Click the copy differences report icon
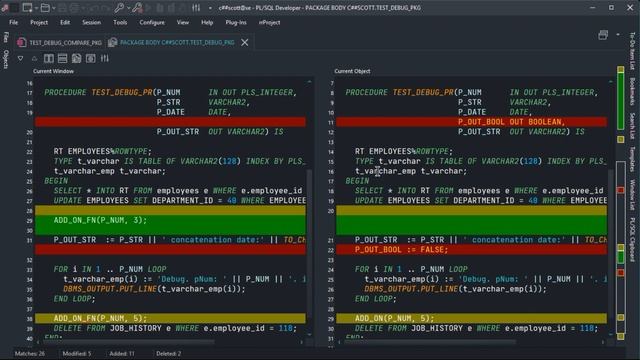 click(76, 58)
